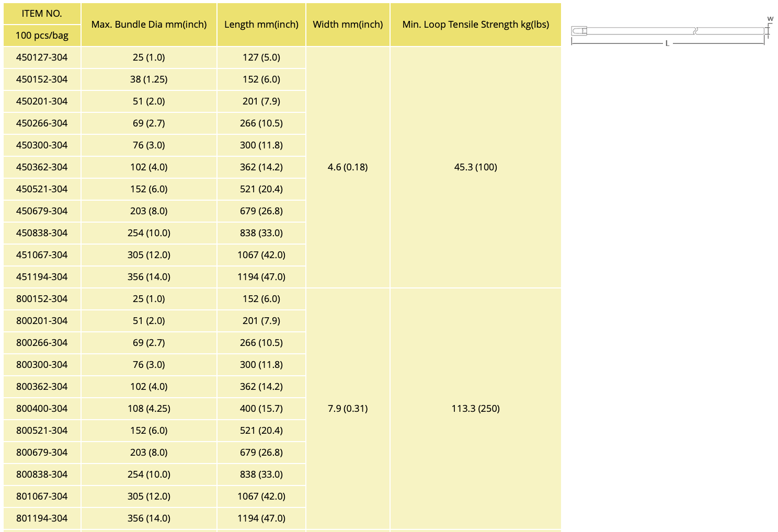Select item number 800400-304

coord(42,409)
